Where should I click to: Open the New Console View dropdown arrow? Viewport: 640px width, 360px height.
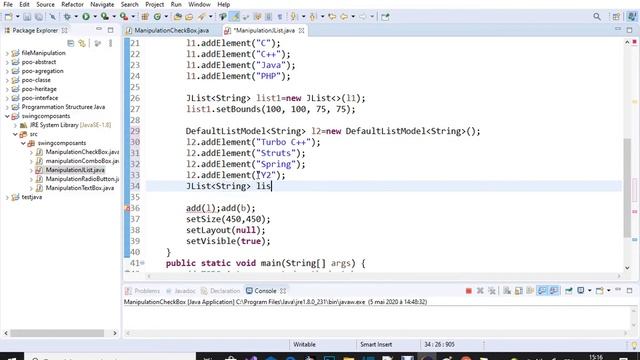point(609,291)
